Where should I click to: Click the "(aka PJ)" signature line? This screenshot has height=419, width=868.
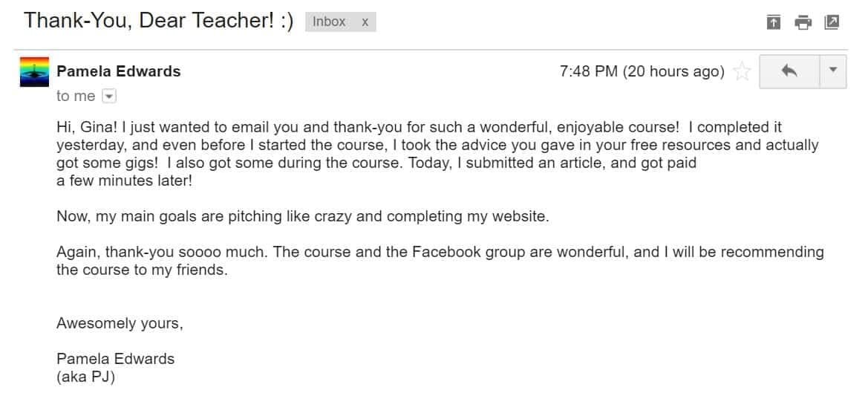85,377
